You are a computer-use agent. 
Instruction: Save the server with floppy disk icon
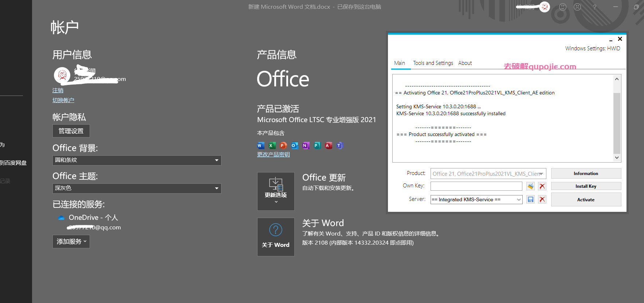[x=531, y=199]
